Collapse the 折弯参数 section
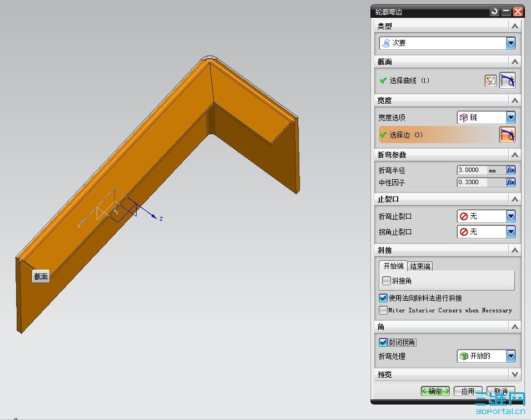The image size is (531, 420). (x=515, y=155)
